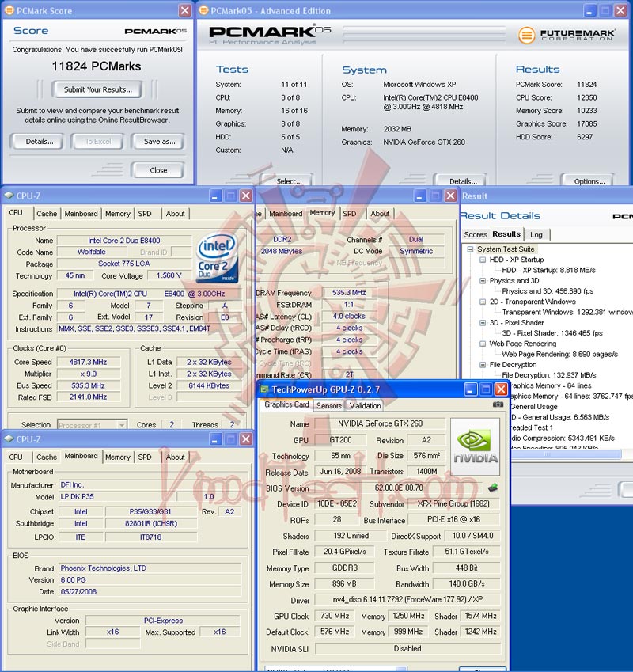Close the CPU-Z Memory window
The image size is (633, 672).
click(450, 196)
